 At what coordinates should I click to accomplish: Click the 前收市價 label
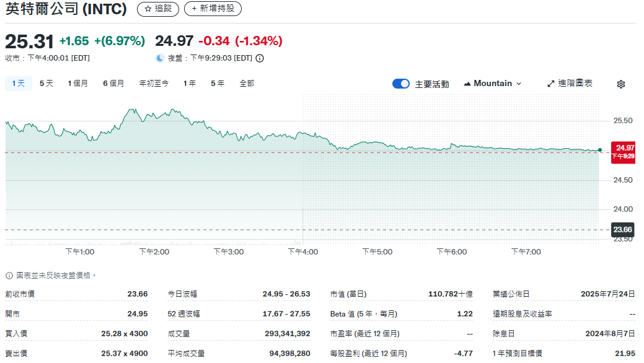pos(20,294)
